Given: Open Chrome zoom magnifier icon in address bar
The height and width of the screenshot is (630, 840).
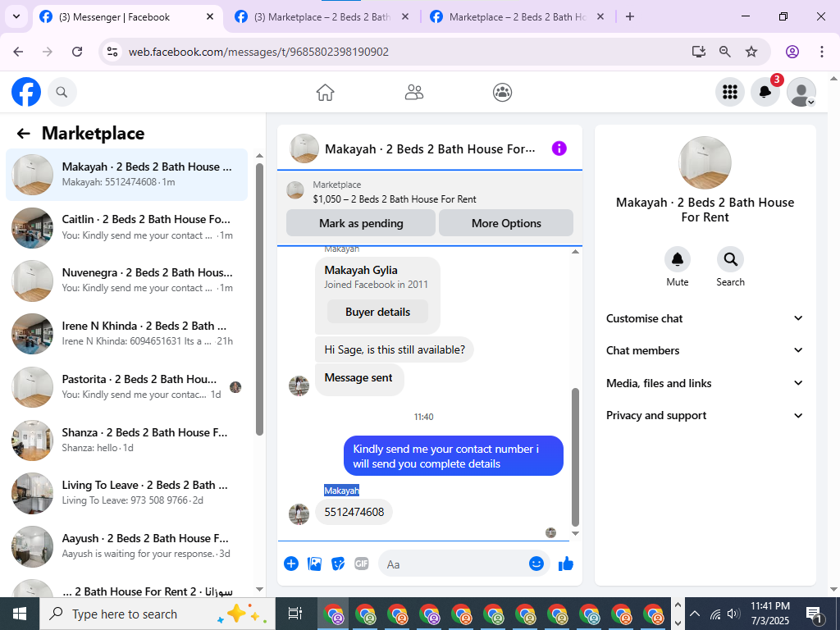Looking at the screenshot, I should point(725,52).
